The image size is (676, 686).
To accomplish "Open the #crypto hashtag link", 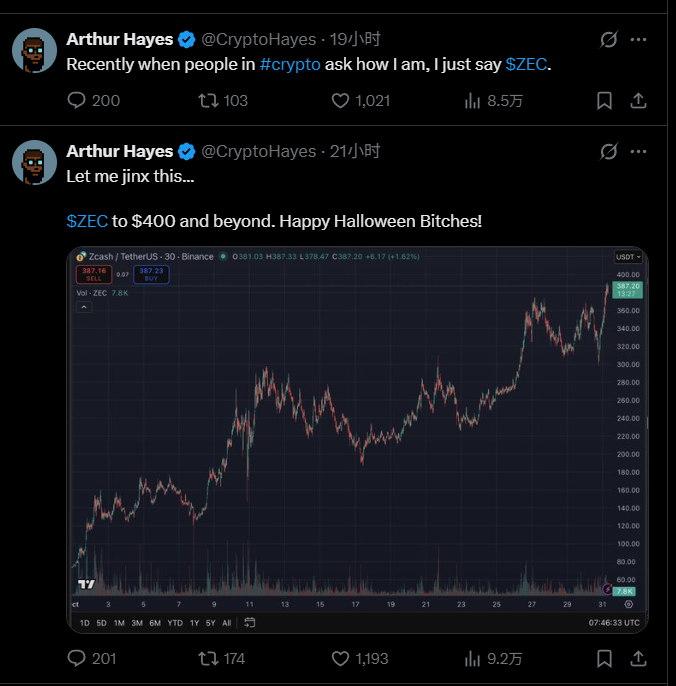I will pos(290,64).
